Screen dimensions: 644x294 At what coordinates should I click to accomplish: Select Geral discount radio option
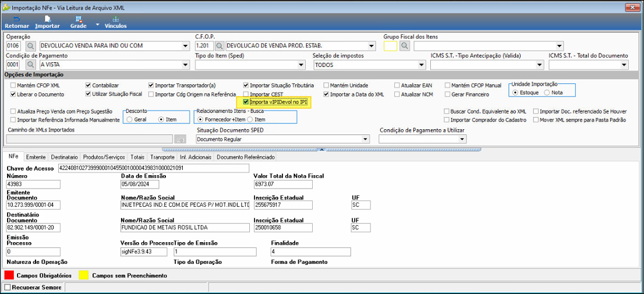[x=129, y=119]
